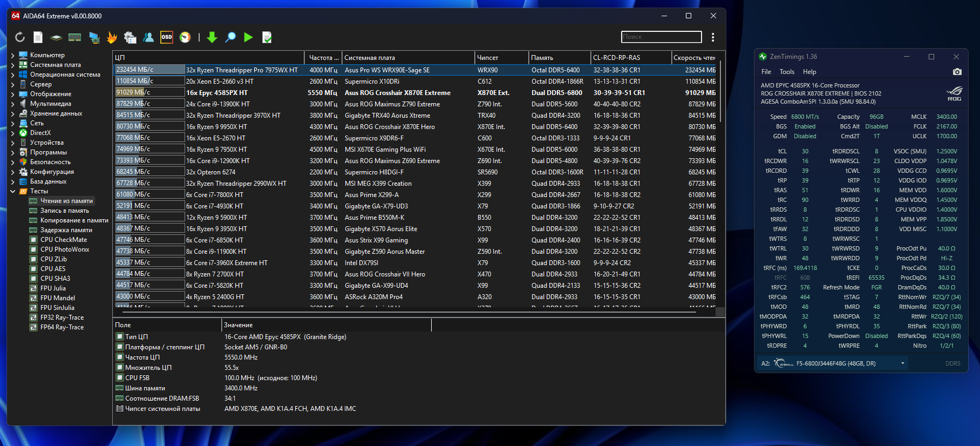Click the green memory module toolbar icon

[74, 37]
